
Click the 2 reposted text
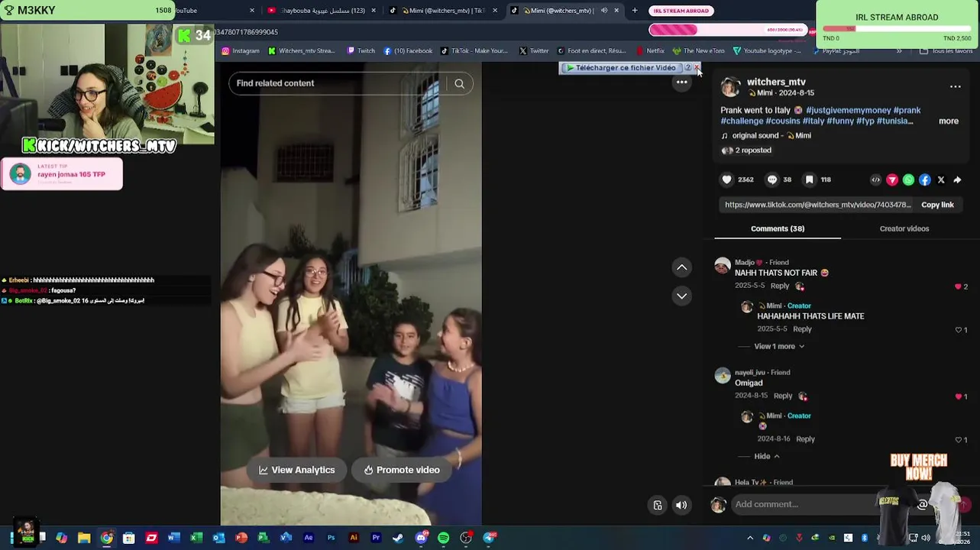[753, 150]
